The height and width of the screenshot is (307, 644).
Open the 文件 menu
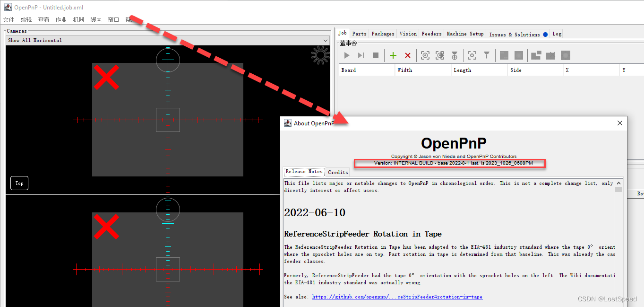(x=9, y=20)
